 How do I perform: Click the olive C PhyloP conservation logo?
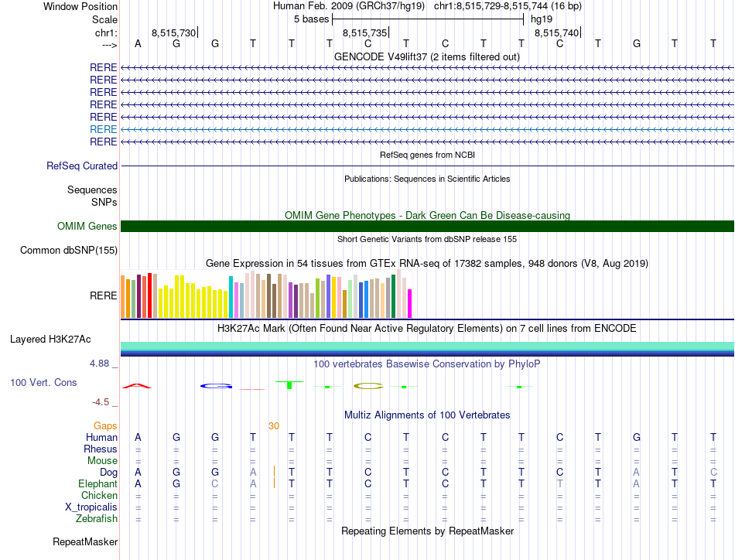(368, 386)
